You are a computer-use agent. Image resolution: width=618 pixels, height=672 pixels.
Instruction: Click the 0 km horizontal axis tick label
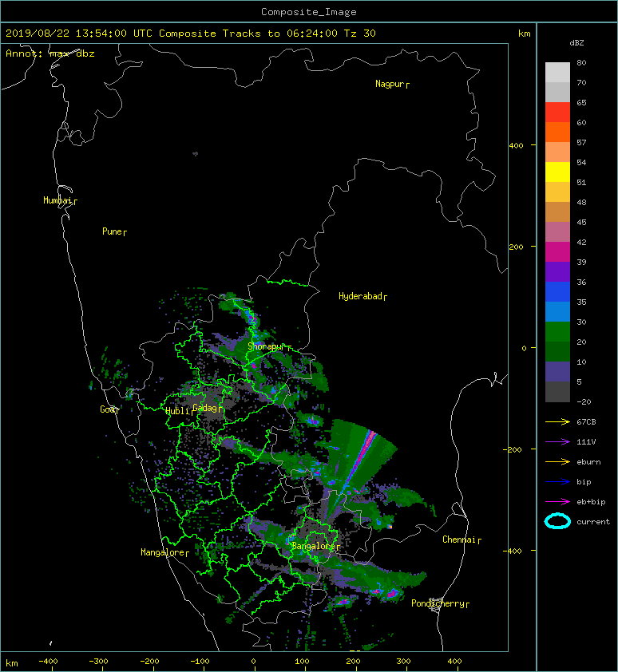pos(254,662)
